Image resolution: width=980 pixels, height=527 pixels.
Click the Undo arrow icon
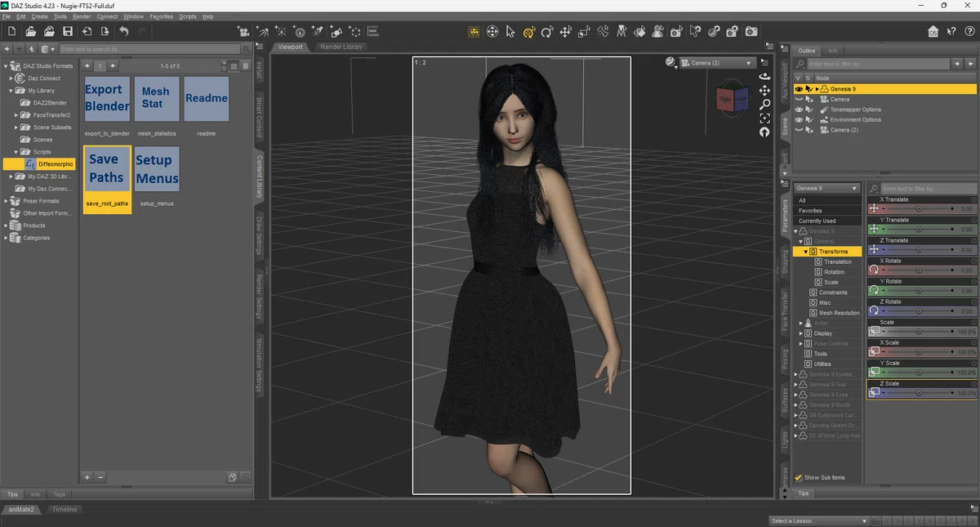point(124,31)
